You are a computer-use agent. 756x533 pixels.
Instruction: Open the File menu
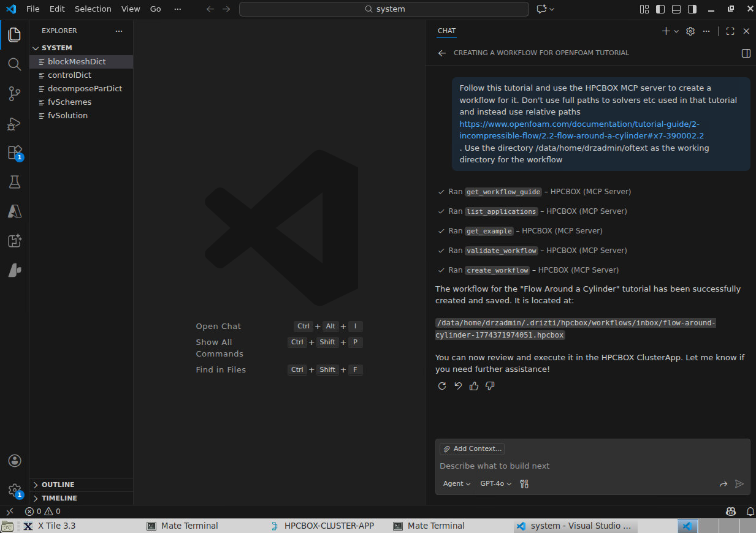point(32,9)
